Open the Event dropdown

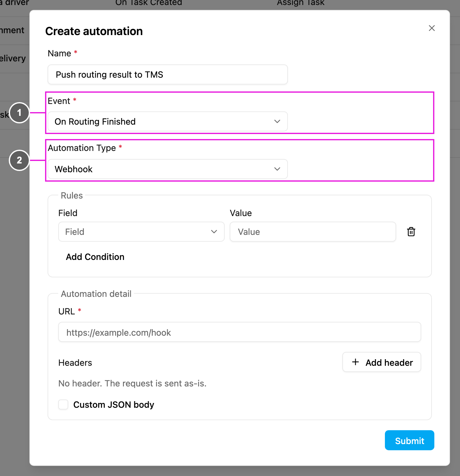click(x=168, y=122)
